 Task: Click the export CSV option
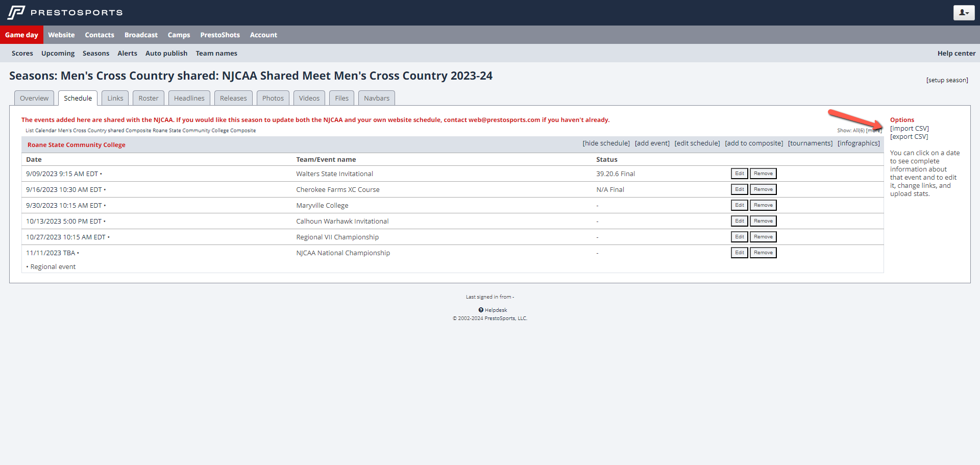[x=909, y=137]
